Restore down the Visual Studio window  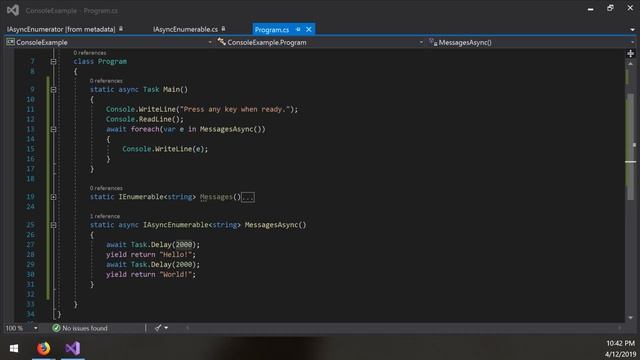pyautogui.click(x=610, y=8)
